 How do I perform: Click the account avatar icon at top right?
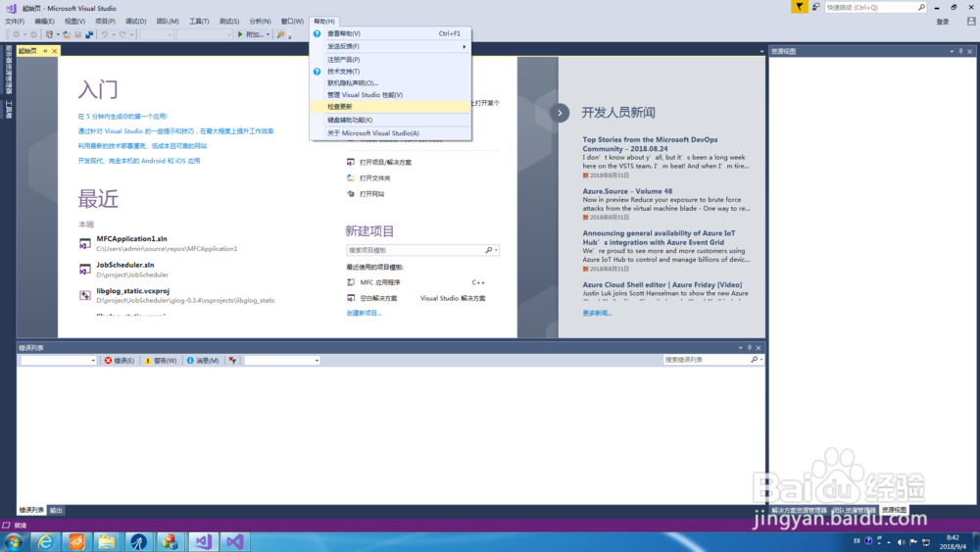pos(970,22)
